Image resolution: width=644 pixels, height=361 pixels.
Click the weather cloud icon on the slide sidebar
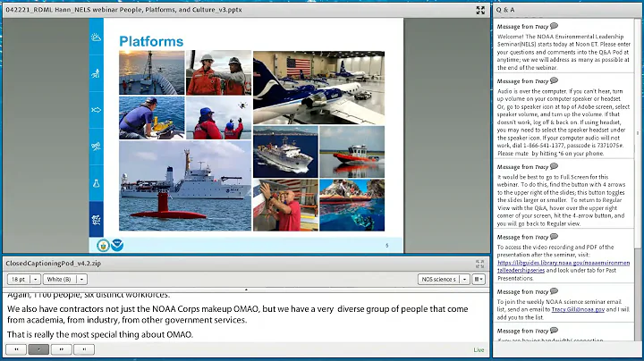point(96,38)
